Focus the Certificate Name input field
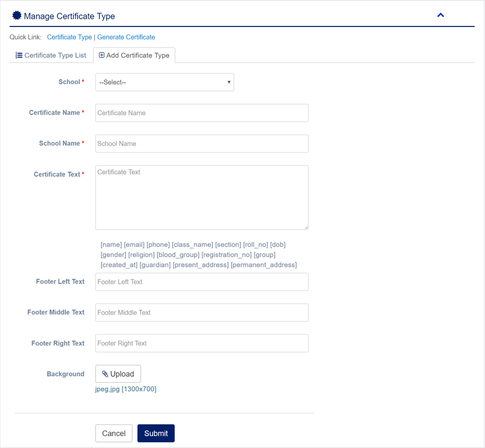485x448 pixels. [x=202, y=113]
